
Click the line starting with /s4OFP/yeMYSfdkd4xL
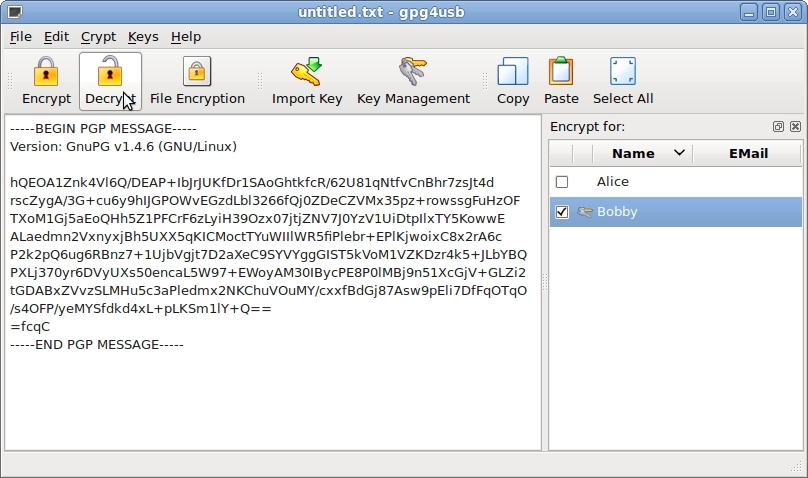coord(140,309)
